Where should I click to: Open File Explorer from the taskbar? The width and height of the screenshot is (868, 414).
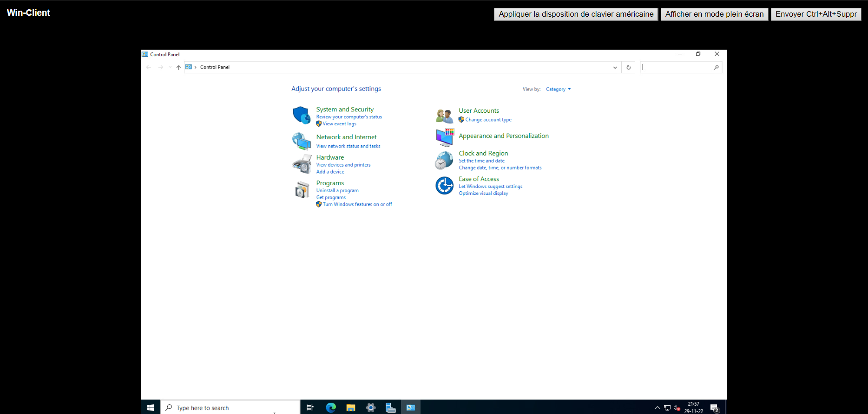pyautogui.click(x=351, y=408)
